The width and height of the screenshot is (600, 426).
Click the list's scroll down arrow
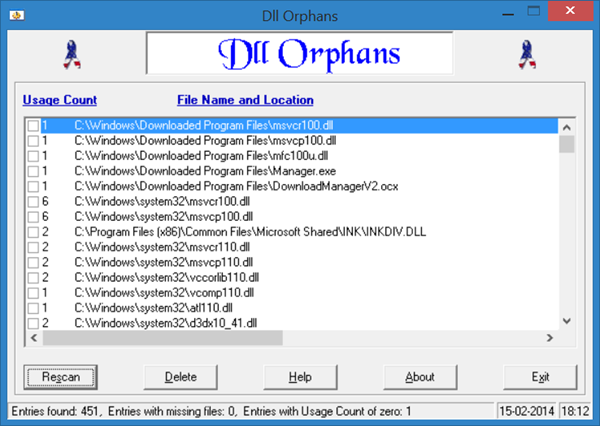tap(567, 321)
